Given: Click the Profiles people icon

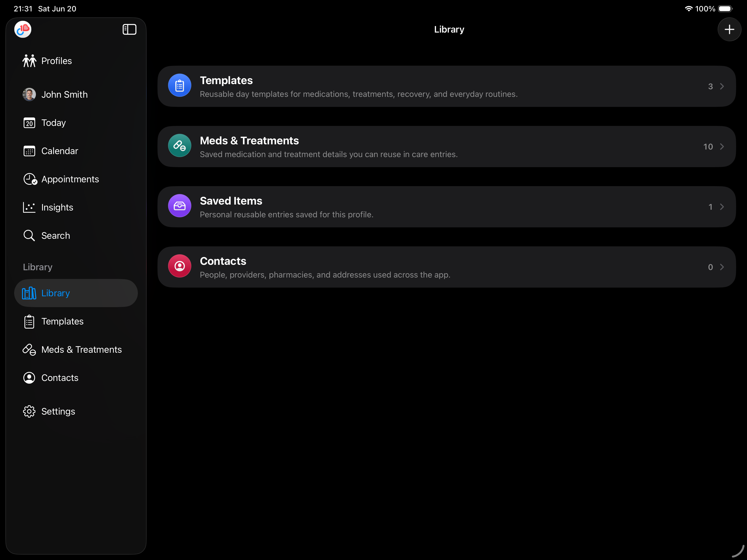Looking at the screenshot, I should 29,61.
